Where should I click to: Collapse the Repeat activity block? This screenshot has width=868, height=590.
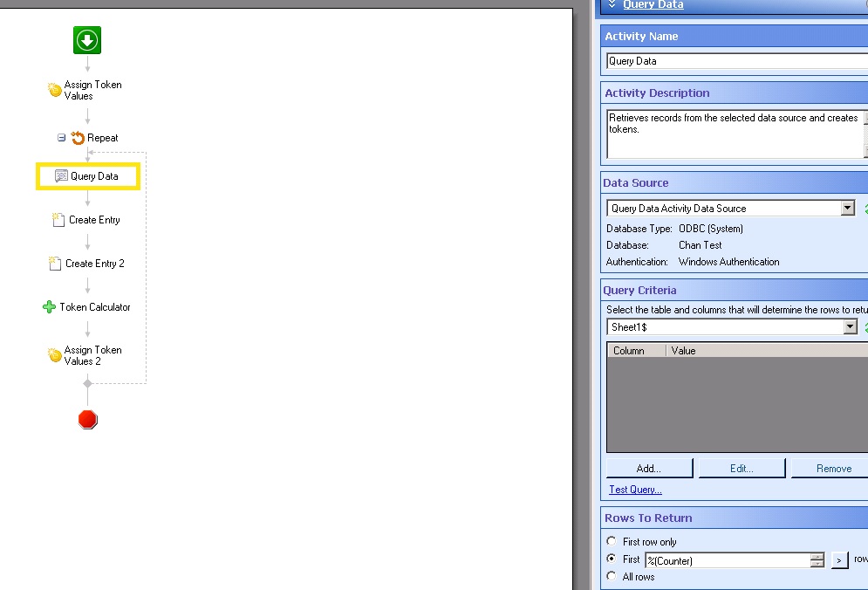tap(61, 137)
